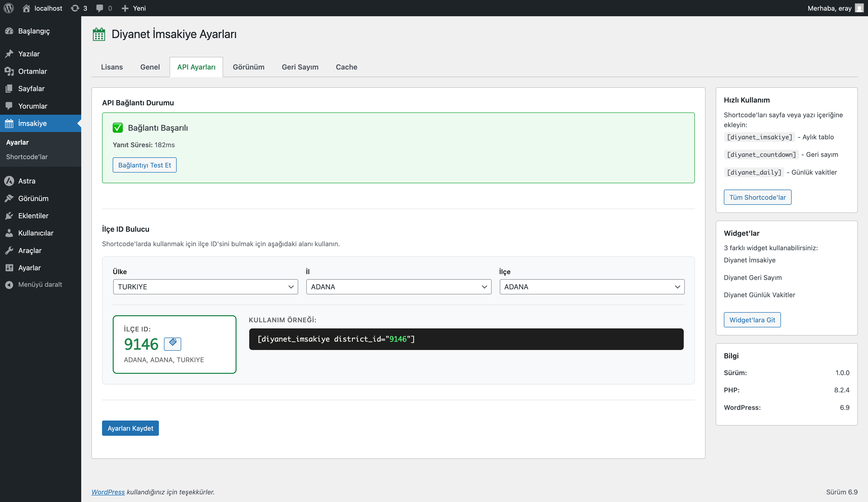Viewport: 868px width, 502px height.
Task: Click the Diyanet Günlük Vakitler widget name
Action: [759, 295]
